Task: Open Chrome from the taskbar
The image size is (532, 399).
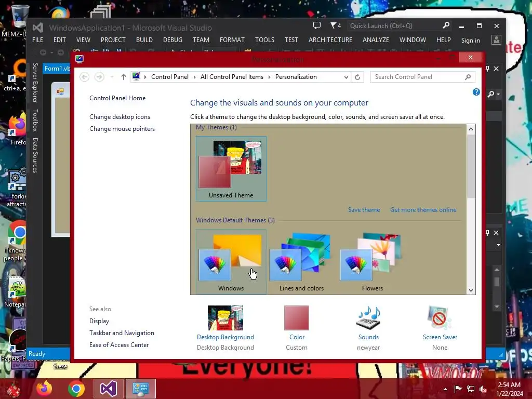Action: (x=76, y=389)
